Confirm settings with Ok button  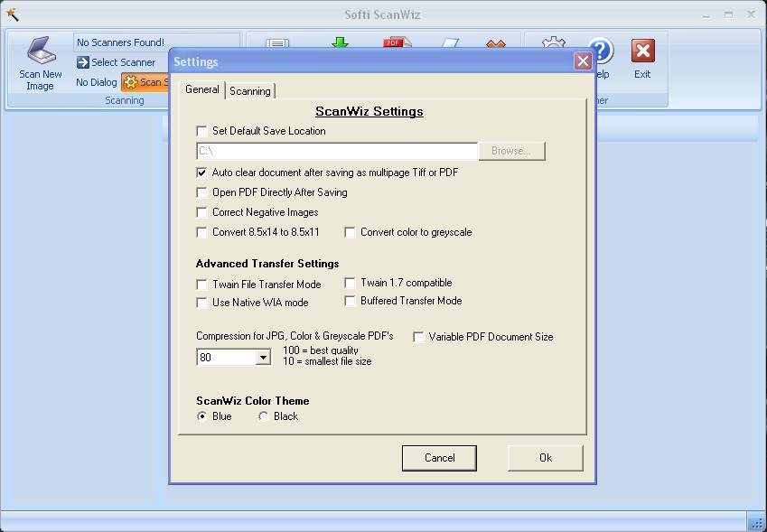(x=546, y=458)
